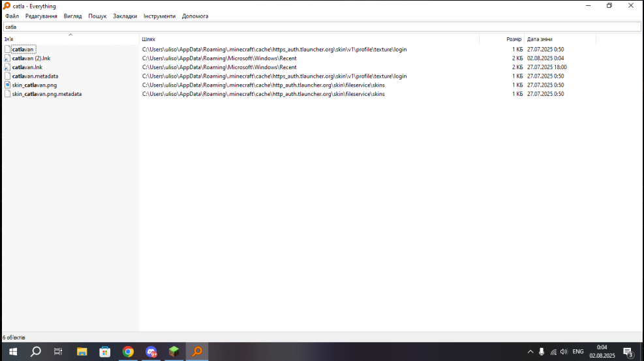Viewport: 644px width, 361px height.
Task: Select the catlavan file name
Action: (23, 49)
